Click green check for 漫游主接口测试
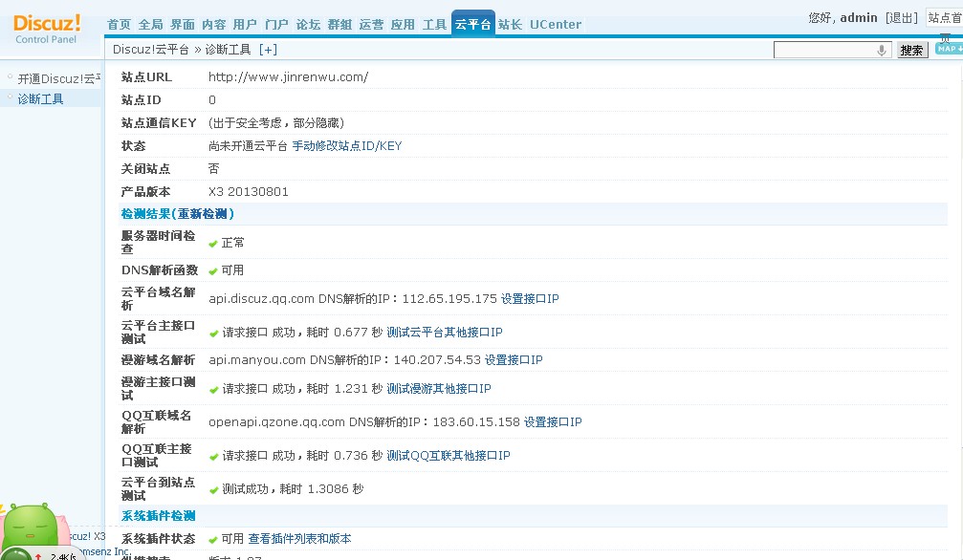This screenshot has width=963, height=560. [x=213, y=390]
